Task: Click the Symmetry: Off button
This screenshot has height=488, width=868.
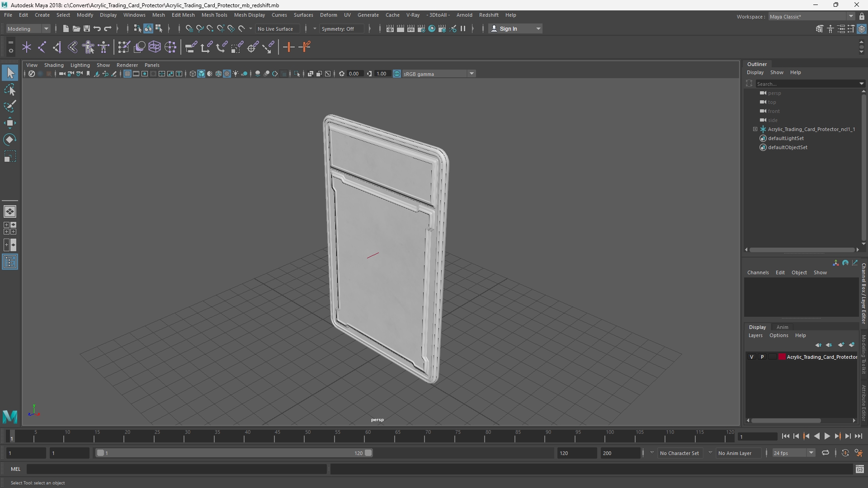Action: [x=341, y=28]
